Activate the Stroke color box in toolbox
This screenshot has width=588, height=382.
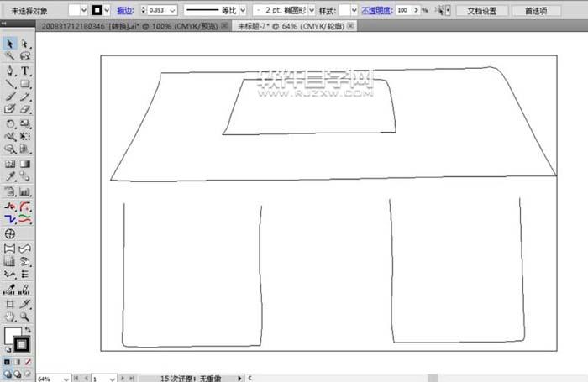(21, 344)
